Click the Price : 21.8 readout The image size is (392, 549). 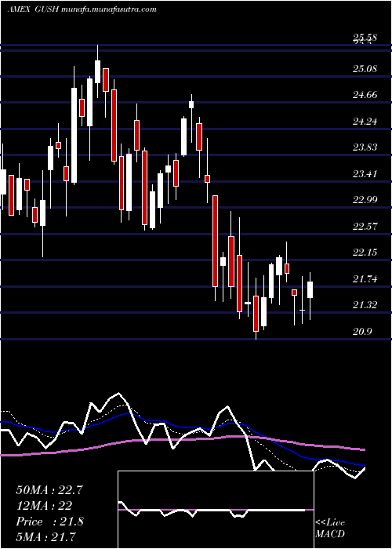[x=49, y=522]
